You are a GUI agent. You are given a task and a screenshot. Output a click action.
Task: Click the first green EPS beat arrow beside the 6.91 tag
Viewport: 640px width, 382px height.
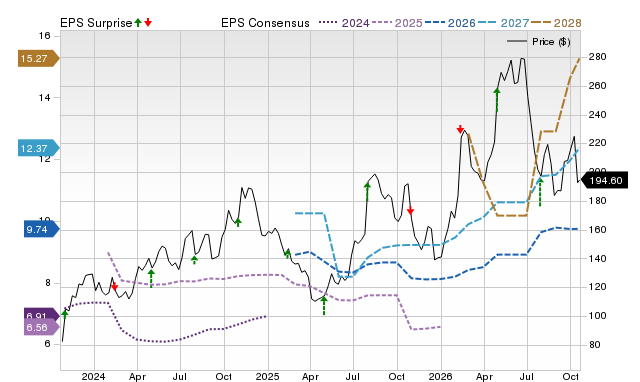pyautogui.click(x=64, y=314)
